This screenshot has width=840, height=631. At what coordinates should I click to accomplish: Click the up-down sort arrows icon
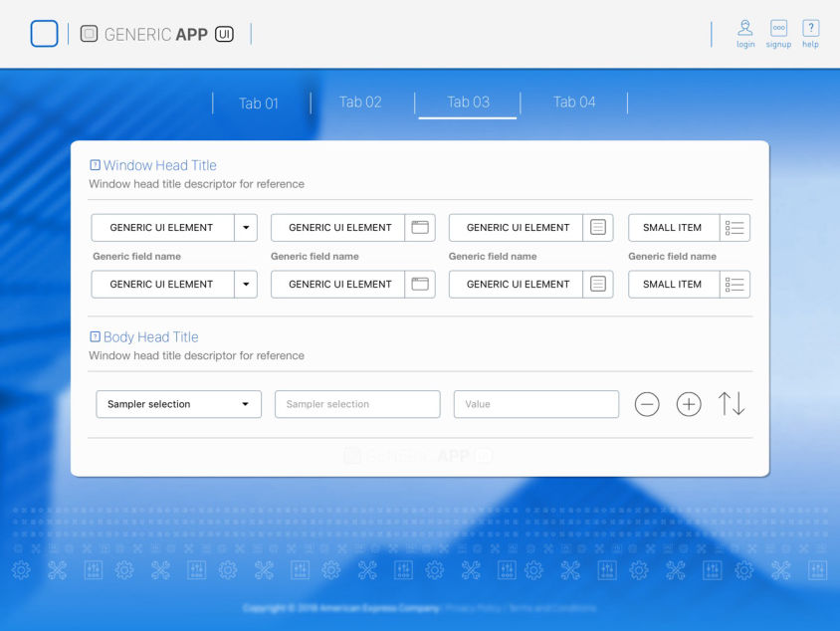tap(732, 404)
